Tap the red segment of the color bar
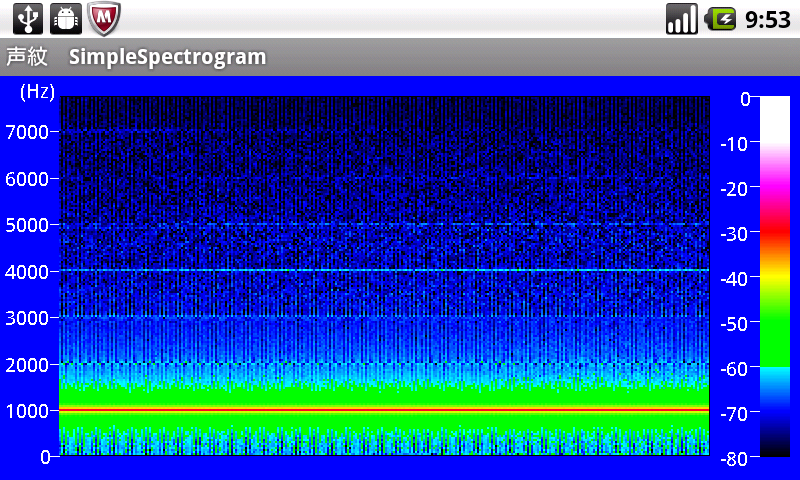Screen dimensions: 800x480 (775, 230)
